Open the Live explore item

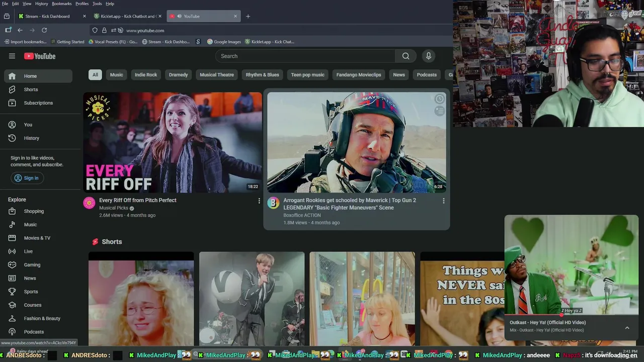pos(38,251)
